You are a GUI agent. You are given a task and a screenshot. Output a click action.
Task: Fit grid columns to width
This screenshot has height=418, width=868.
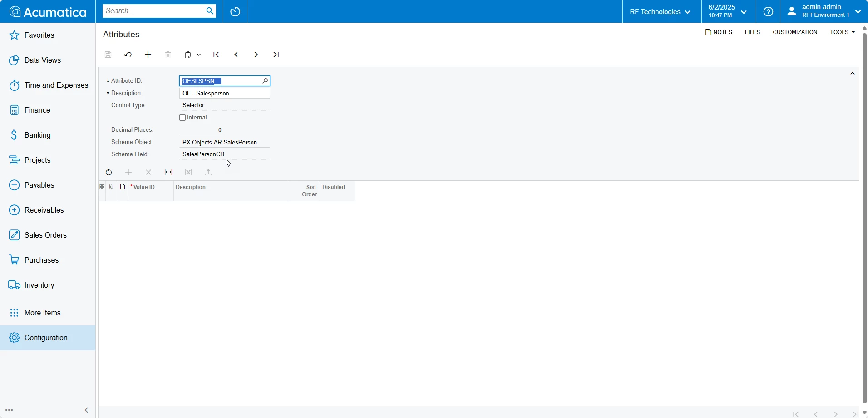coord(168,172)
